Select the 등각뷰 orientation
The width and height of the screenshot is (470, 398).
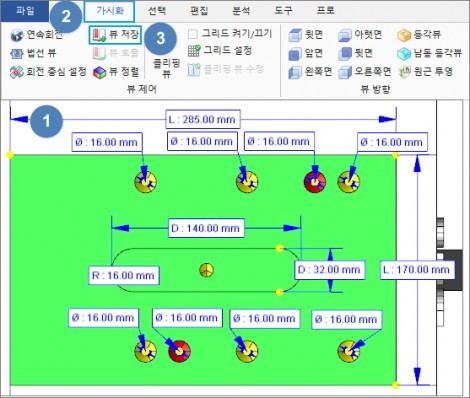point(419,35)
